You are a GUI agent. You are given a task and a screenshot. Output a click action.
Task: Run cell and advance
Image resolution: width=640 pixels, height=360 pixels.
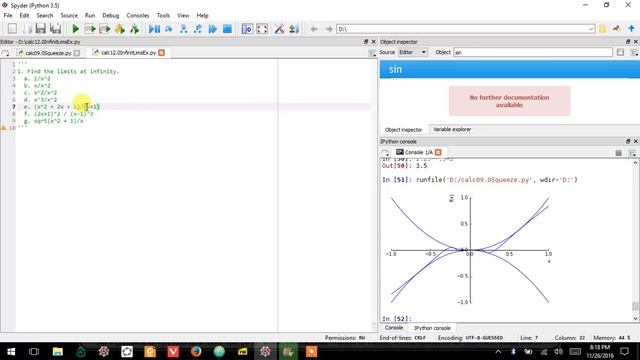tap(104, 29)
